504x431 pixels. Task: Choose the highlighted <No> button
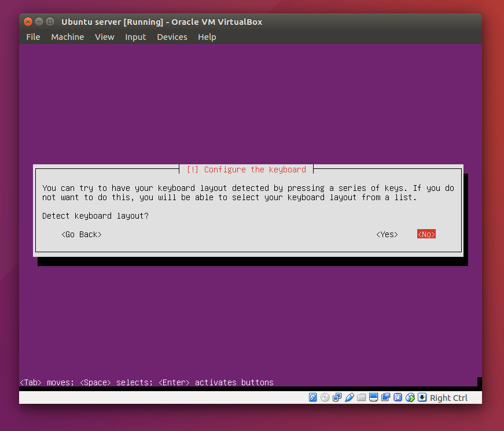[x=426, y=234]
